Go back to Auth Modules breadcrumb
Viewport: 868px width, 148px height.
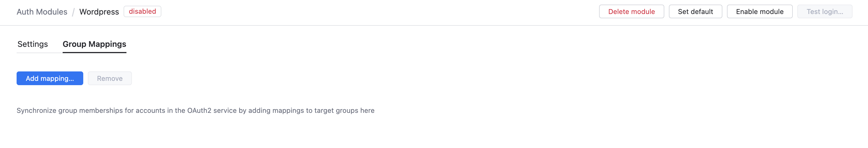(42, 12)
